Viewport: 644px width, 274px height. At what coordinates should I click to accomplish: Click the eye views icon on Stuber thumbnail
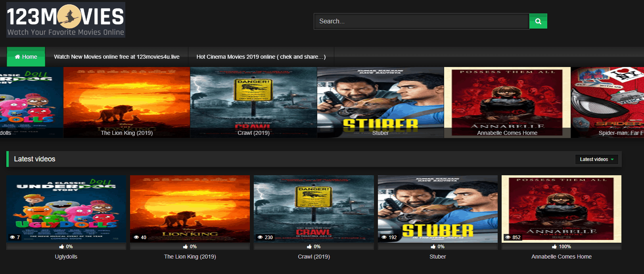(x=384, y=238)
